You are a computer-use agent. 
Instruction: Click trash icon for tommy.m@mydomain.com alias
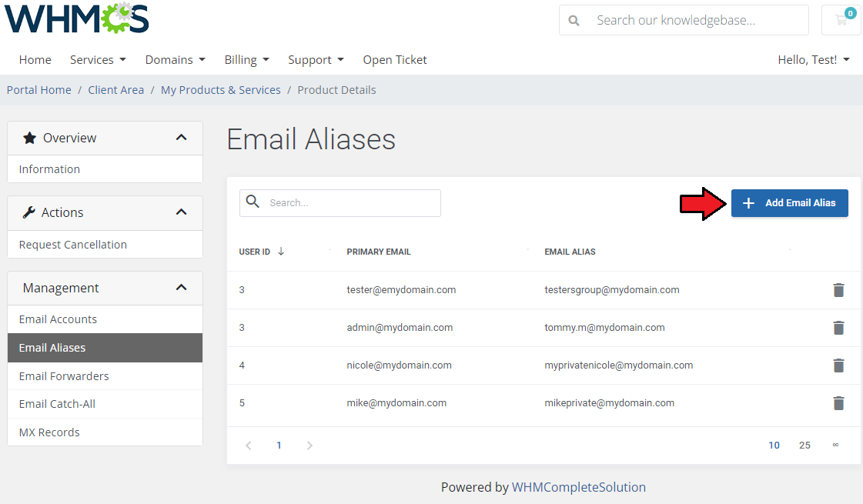pyautogui.click(x=838, y=328)
